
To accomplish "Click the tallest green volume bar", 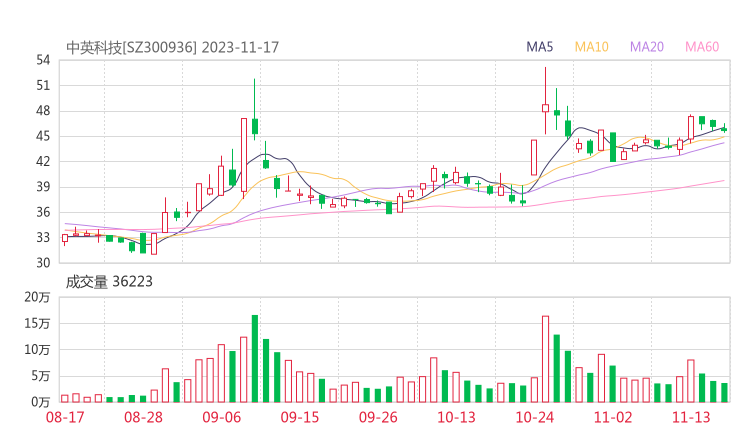I will (x=255, y=358).
